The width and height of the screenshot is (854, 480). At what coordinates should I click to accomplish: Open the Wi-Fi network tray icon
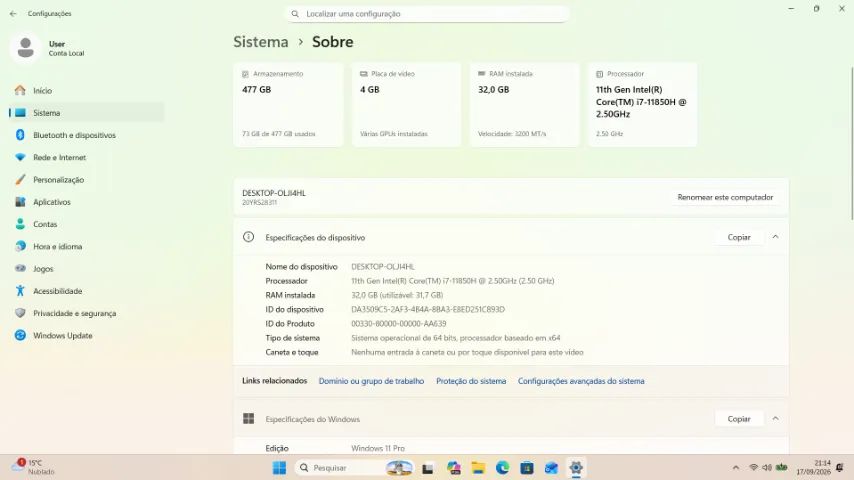click(754, 467)
